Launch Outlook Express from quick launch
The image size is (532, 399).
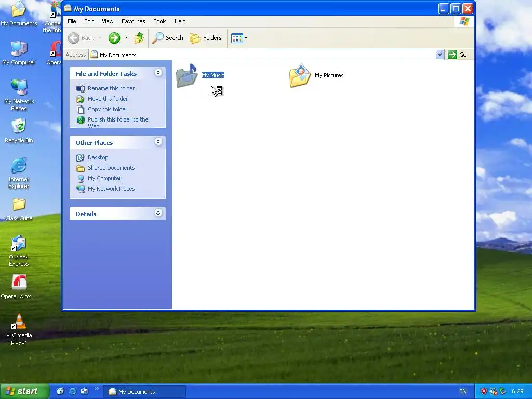85,391
